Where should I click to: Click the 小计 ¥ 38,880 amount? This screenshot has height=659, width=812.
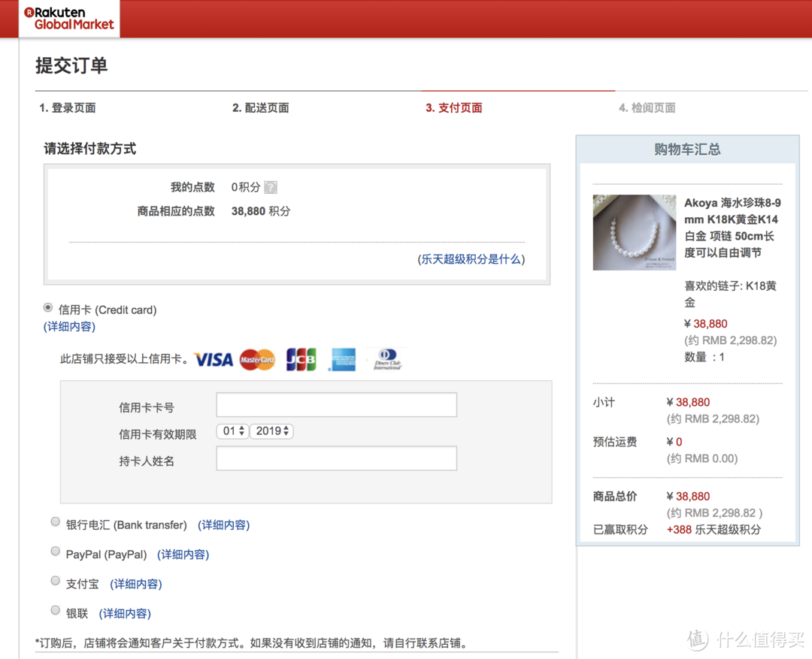coord(688,402)
